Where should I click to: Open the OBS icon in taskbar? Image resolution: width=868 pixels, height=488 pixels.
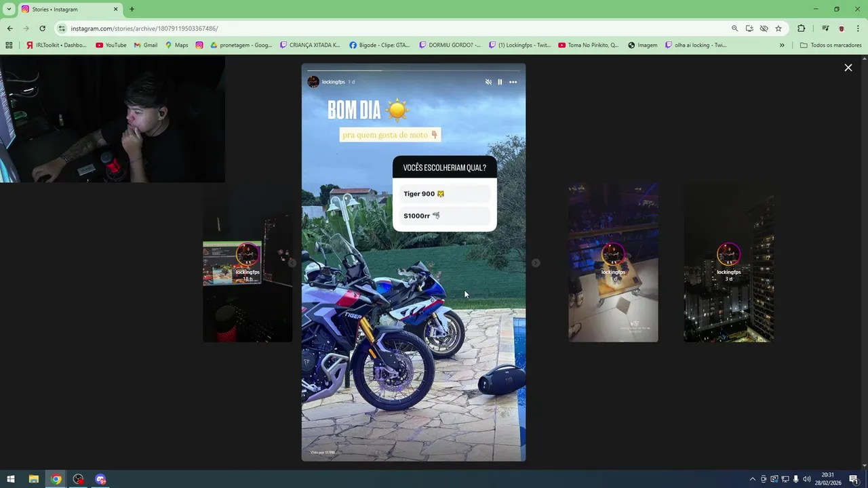point(79,479)
